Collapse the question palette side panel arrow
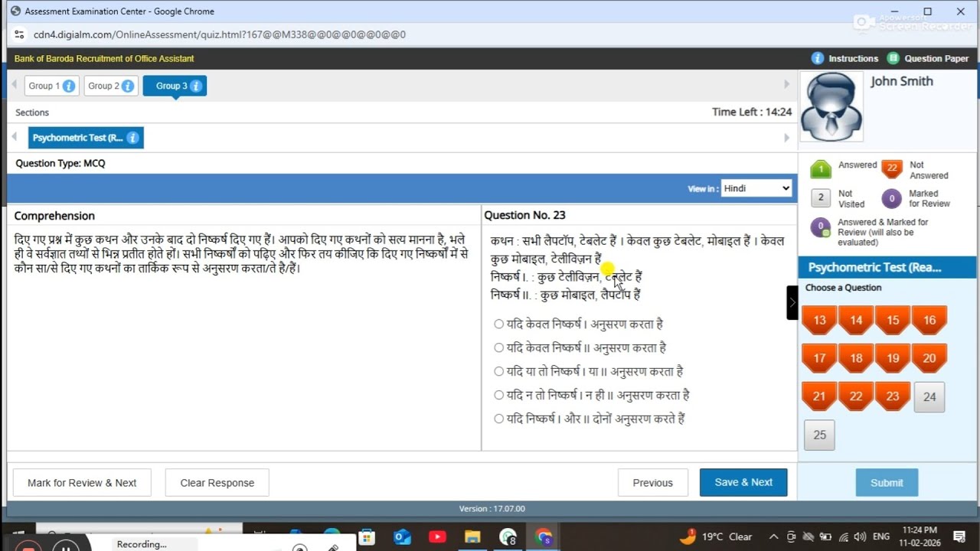This screenshot has height=551, width=980. click(792, 302)
